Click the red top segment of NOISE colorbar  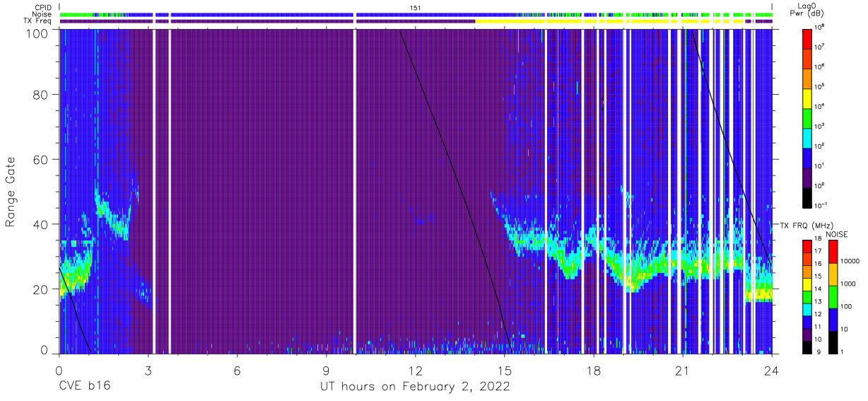coord(833,251)
